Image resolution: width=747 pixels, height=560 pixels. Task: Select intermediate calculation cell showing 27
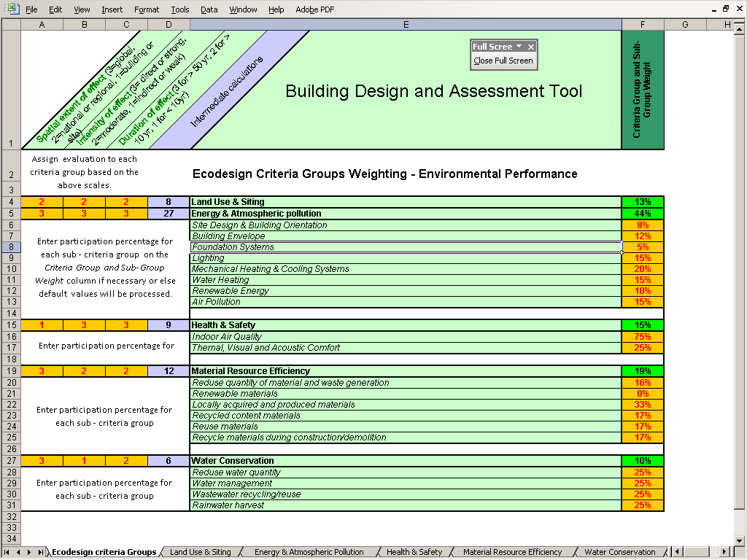(x=169, y=214)
